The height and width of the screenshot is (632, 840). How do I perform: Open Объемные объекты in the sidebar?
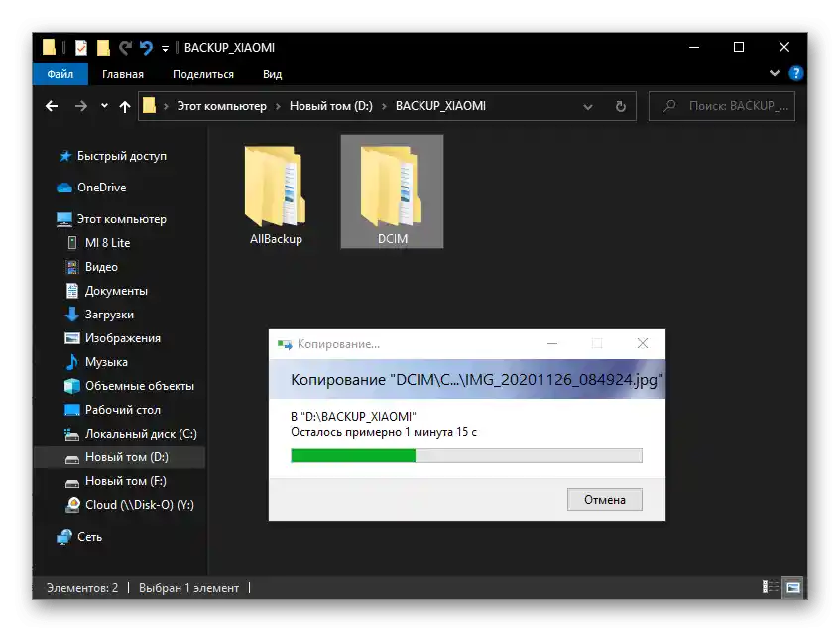point(139,386)
